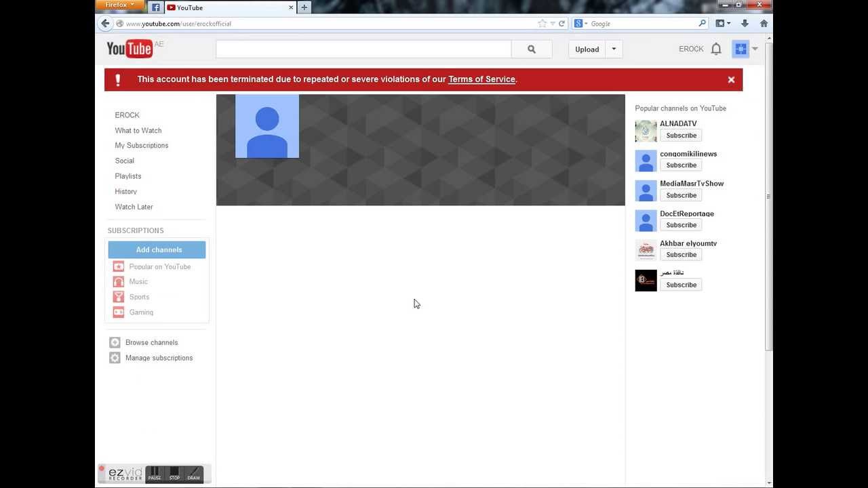This screenshot has width=868, height=488.
Task: Open Watch Later list
Action: point(134,207)
